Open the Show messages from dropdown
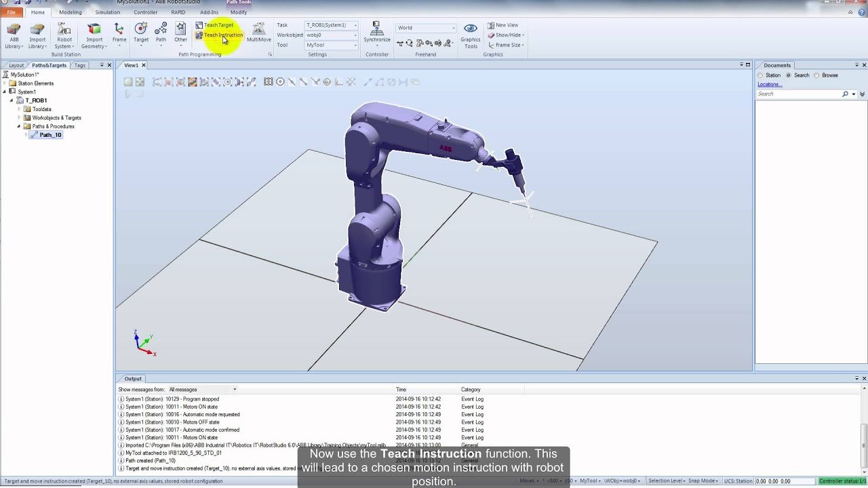 coord(202,390)
